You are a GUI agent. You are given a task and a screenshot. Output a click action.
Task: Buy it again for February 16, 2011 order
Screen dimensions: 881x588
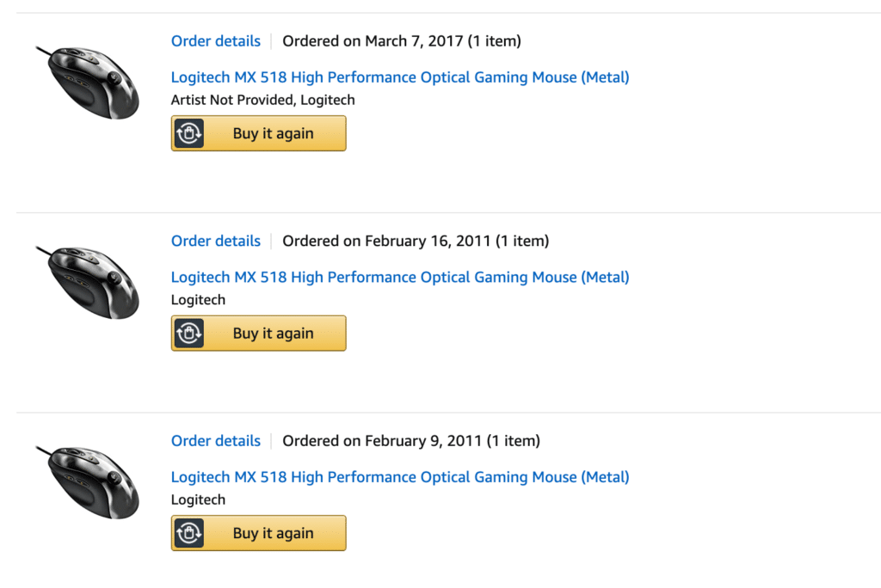tap(258, 334)
